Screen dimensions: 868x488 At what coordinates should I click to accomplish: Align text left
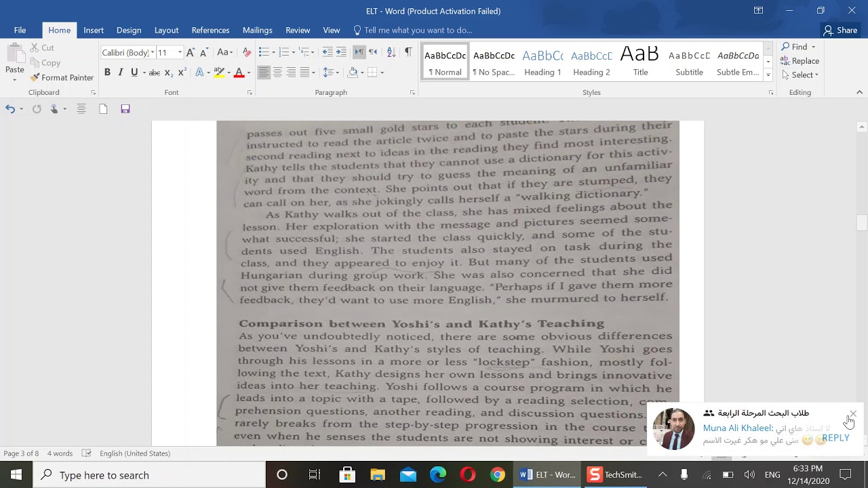pos(264,73)
